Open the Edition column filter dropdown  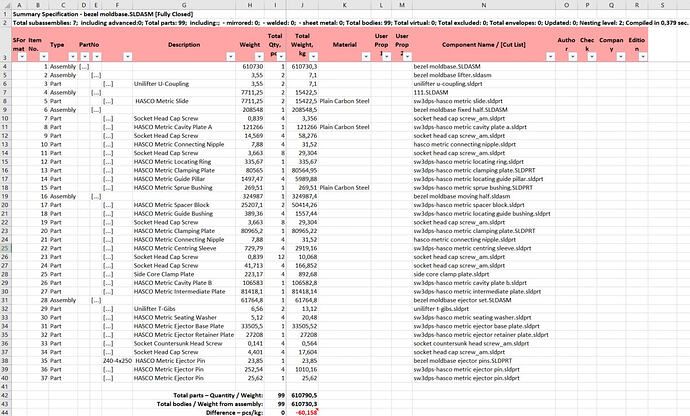click(x=643, y=57)
